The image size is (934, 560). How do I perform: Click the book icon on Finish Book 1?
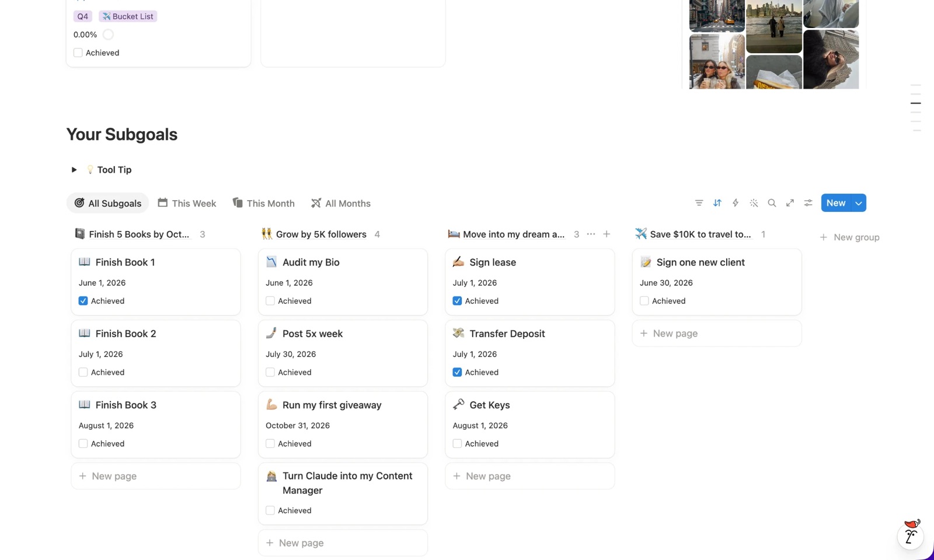point(85,262)
